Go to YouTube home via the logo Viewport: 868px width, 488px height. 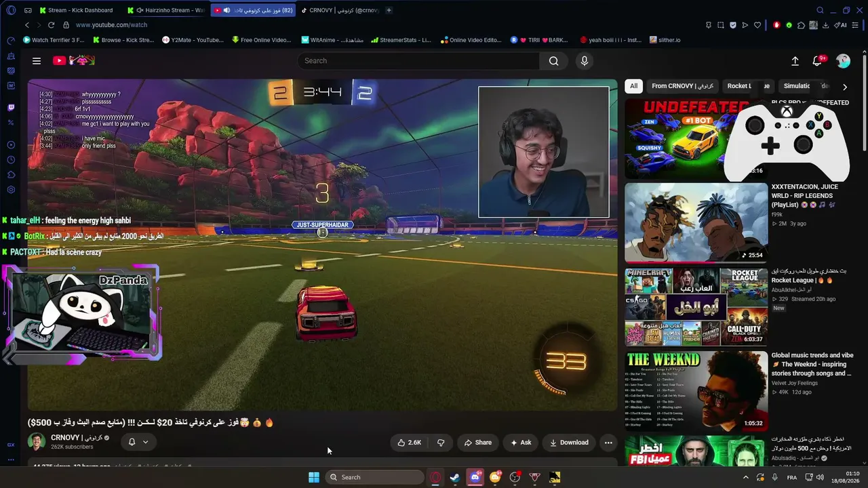pos(74,61)
